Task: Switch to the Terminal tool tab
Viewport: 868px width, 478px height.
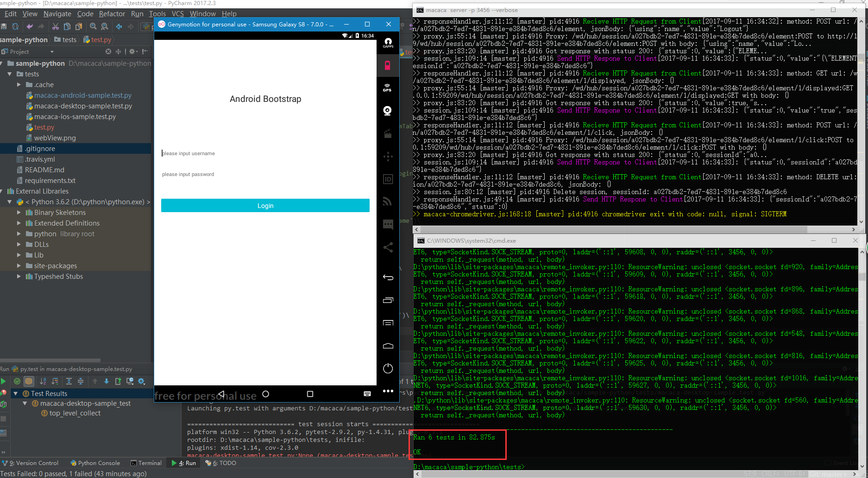Action: (146, 463)
